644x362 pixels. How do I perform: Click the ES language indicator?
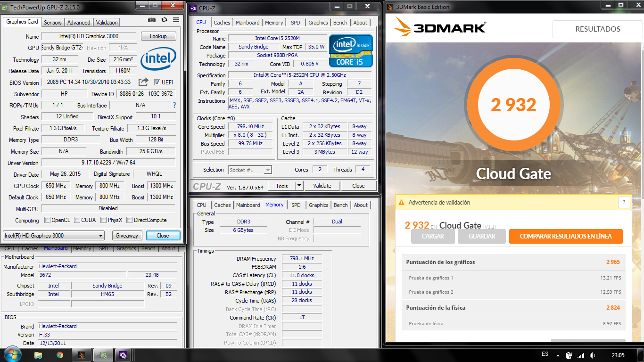[545, 354]
